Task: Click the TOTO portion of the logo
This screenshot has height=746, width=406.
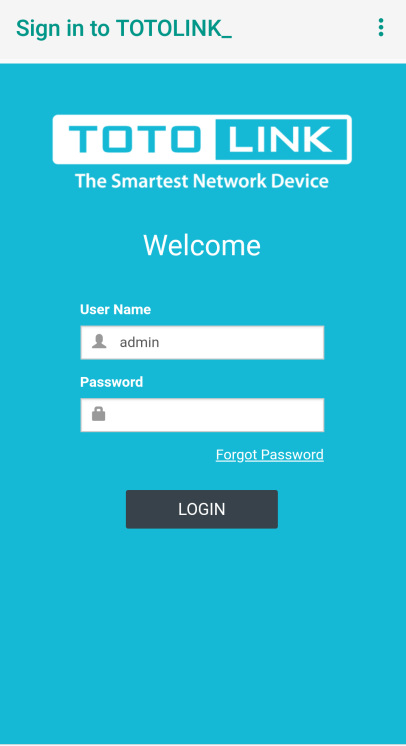Action: (132, 139)
